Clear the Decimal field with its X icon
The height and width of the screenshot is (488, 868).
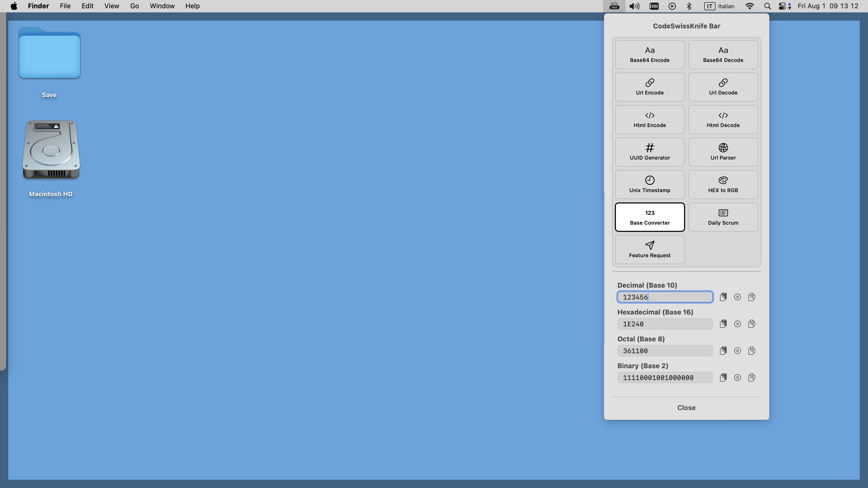737,297
